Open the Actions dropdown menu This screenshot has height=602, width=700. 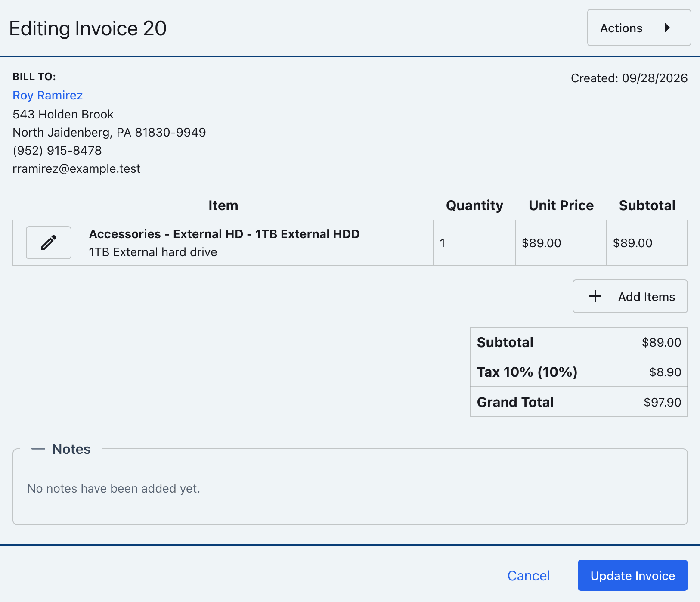[639, 28]
